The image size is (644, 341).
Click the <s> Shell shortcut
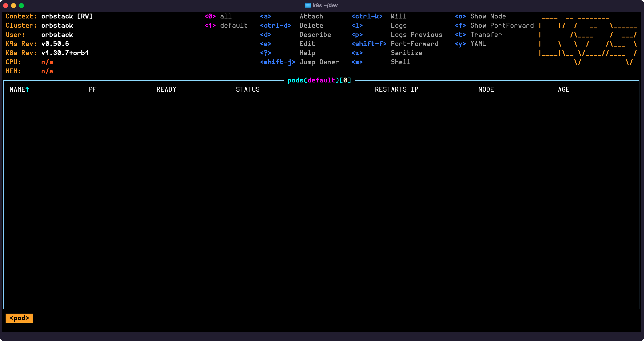(381, 62)
